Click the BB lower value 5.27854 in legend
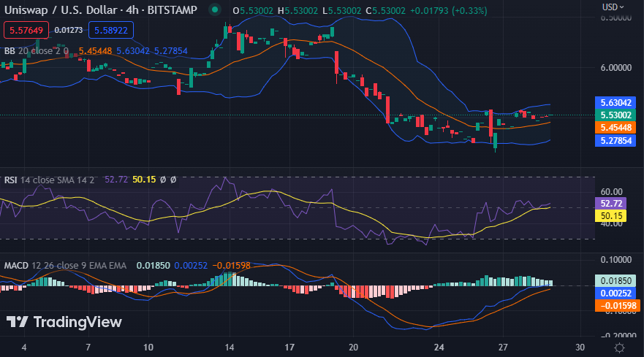The height and width of the screenshot is (357, 644). 171,51
